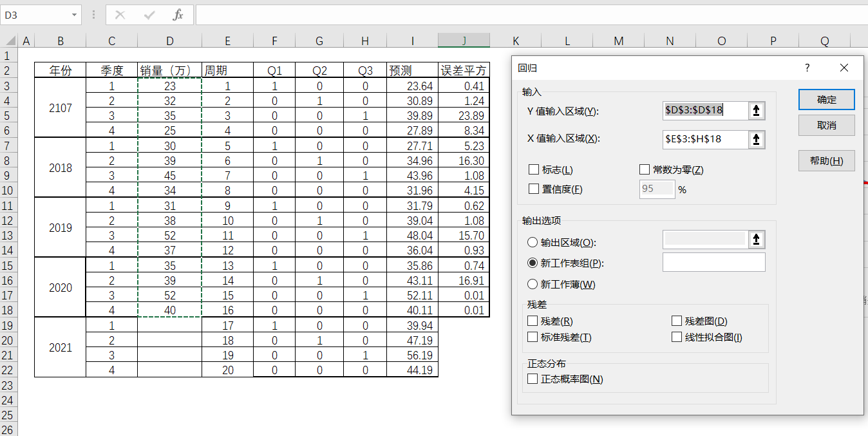Close the 回归 dialog with the X icon

click(x=844, y=68)
